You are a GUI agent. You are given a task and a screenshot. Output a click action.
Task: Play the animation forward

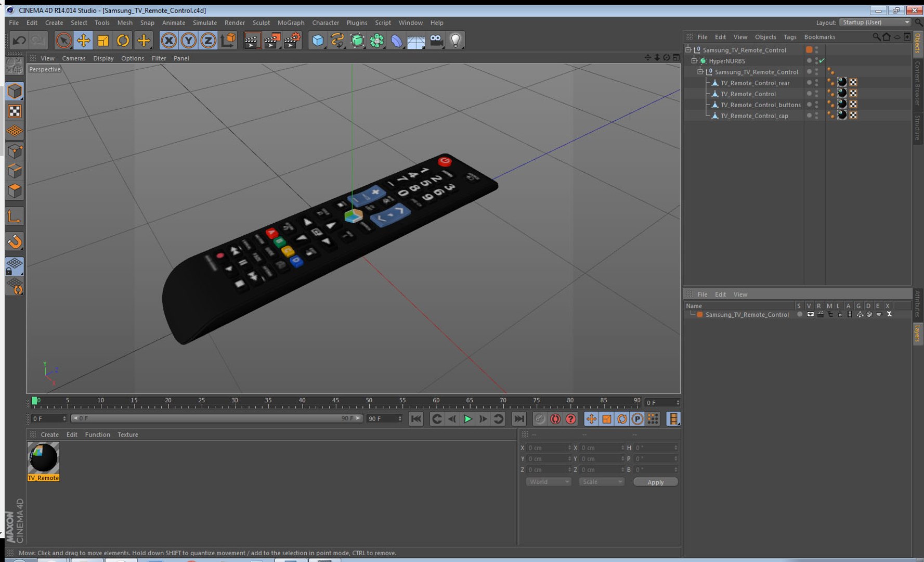click(467, 419)
